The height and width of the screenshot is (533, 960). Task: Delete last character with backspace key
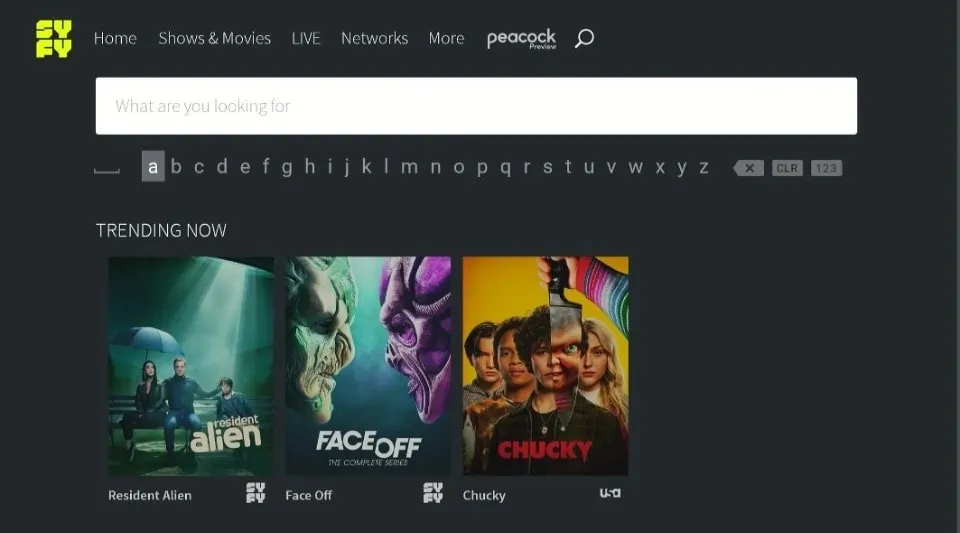point(749,168)
